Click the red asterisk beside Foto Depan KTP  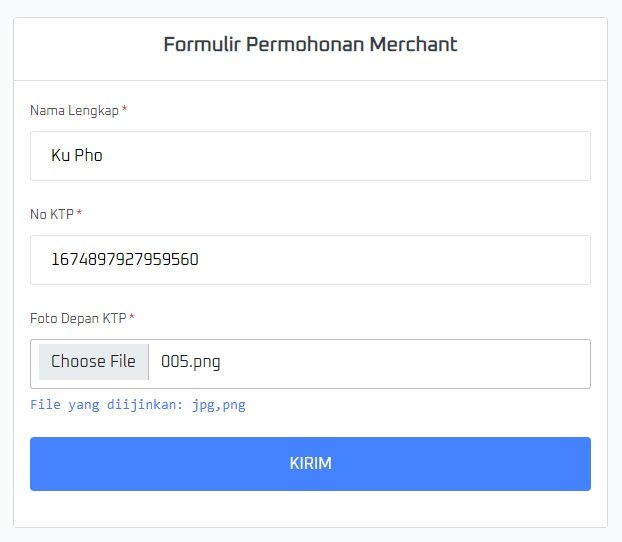coord(132,318)
